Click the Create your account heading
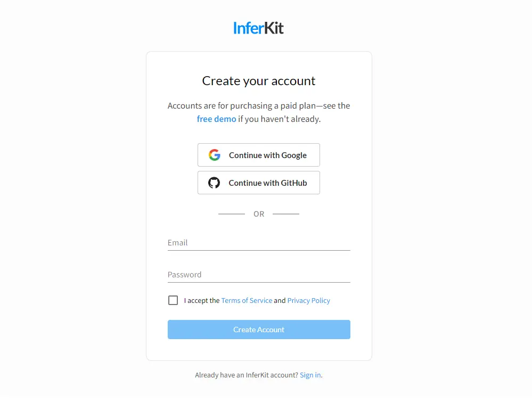Image resolution: width=532 pixels, height=403 pixels. coord(259,80)
